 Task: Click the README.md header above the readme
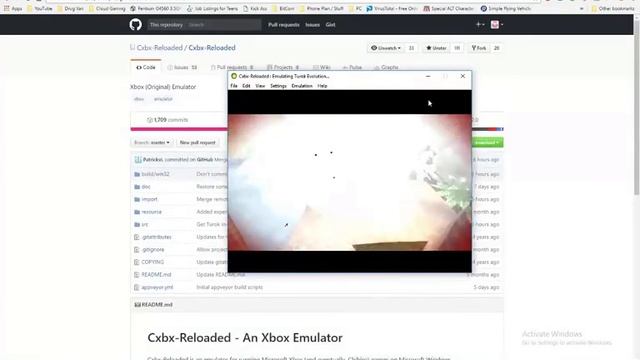[153, 305]
